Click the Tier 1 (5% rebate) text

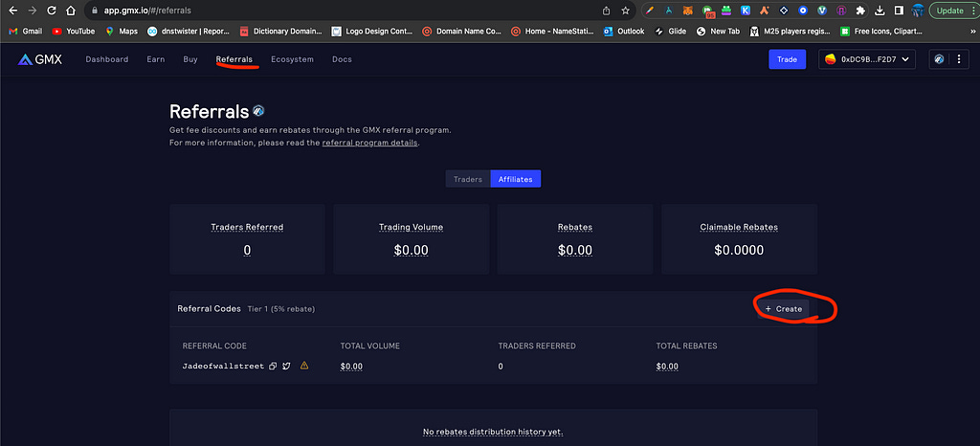[x=281, y=309]
